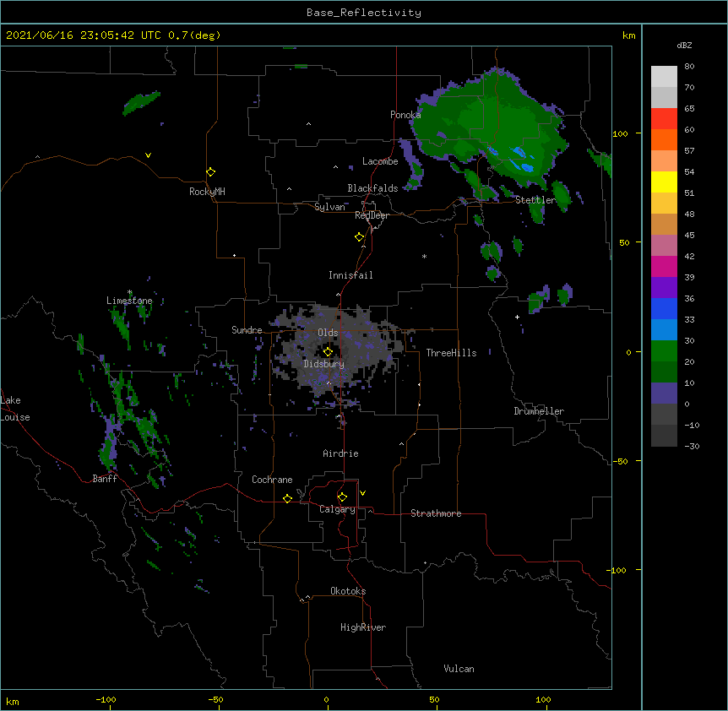Image resolution: width=728 pixels, height=711 pixels.
Task: Choose the purple swatch between 39 and 36
Action: click(664, 287)
